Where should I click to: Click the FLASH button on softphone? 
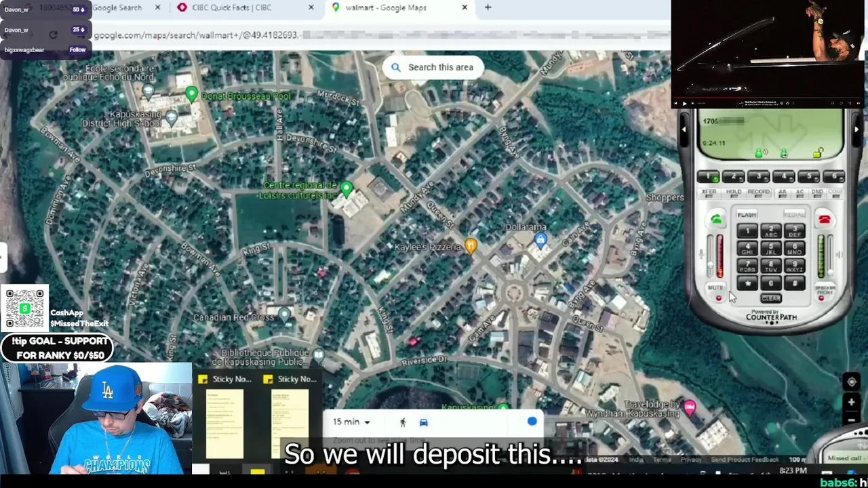(x=747, y=214)
